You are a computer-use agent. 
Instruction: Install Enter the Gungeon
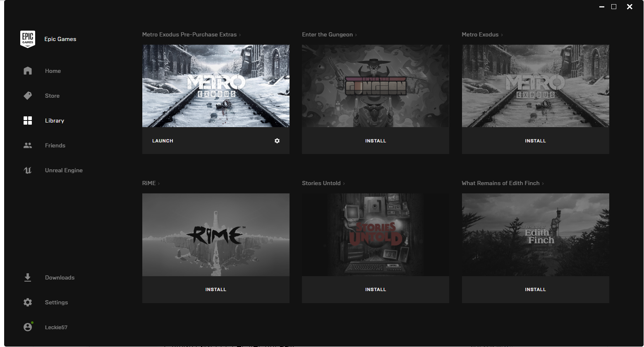(376, 141)
